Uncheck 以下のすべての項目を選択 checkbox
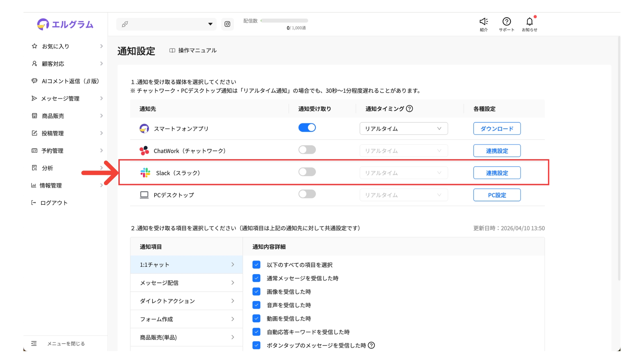 (x=256, y=265)
